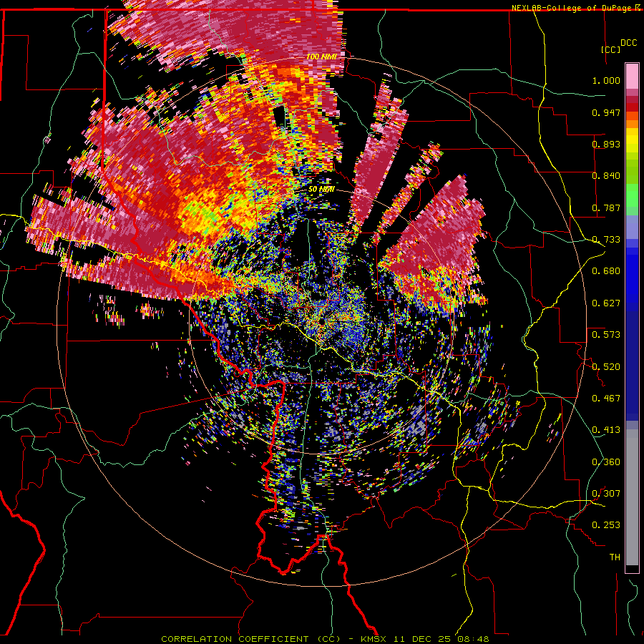Click the 0.680 scale value
644x644 pixels.
pos(606,271)
